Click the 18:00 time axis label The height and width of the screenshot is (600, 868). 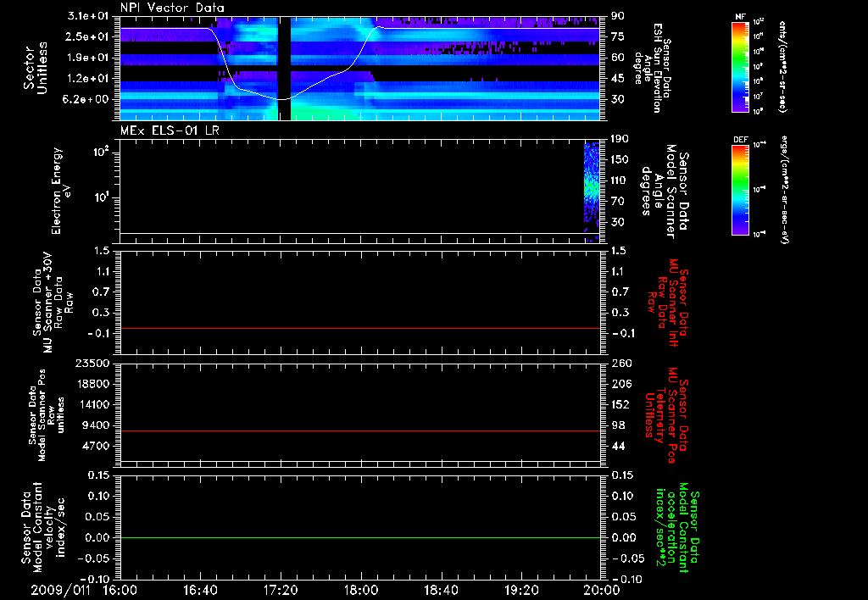click(x=361, y=590)
